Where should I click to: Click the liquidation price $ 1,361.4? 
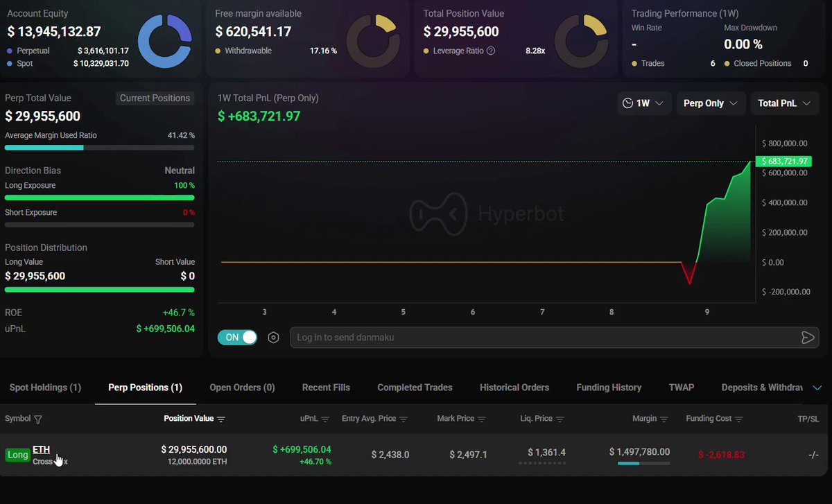(x=546, y=452)
